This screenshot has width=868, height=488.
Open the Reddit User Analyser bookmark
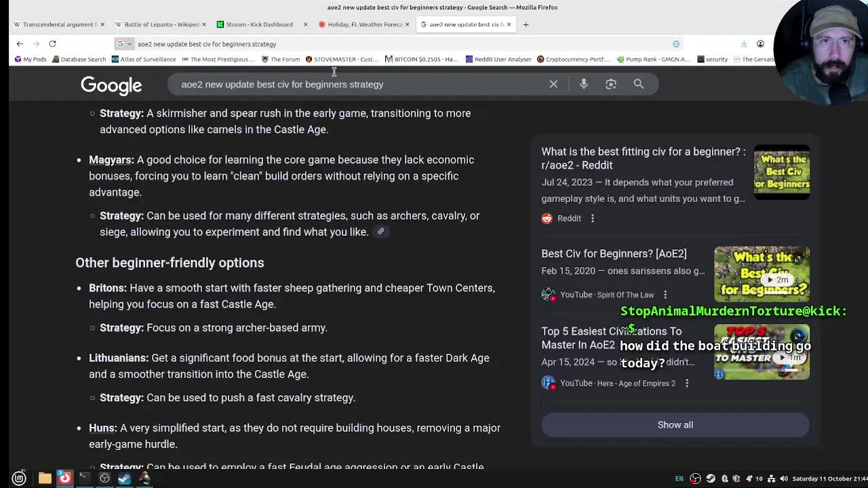[498, 59]
